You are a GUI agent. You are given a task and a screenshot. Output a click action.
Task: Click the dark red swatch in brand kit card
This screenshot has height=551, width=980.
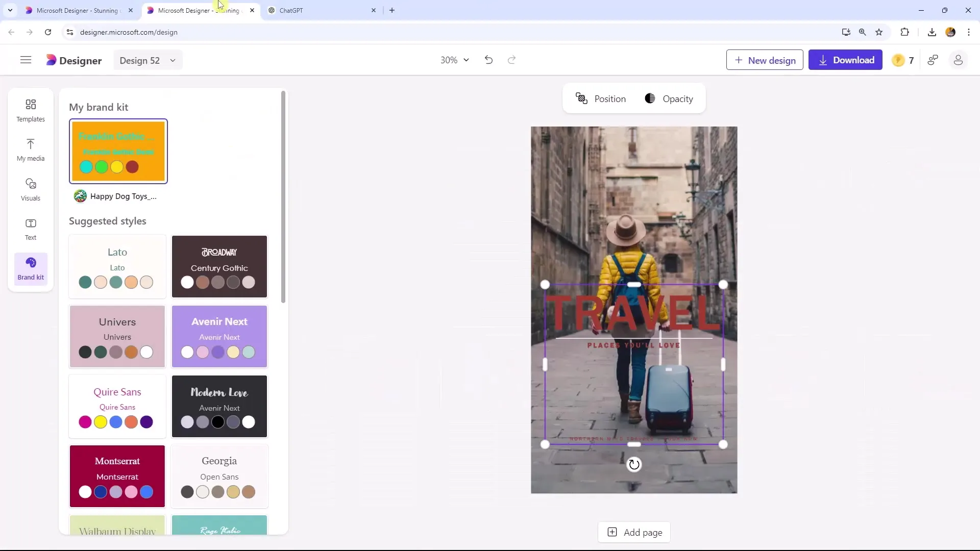point(132,167)
